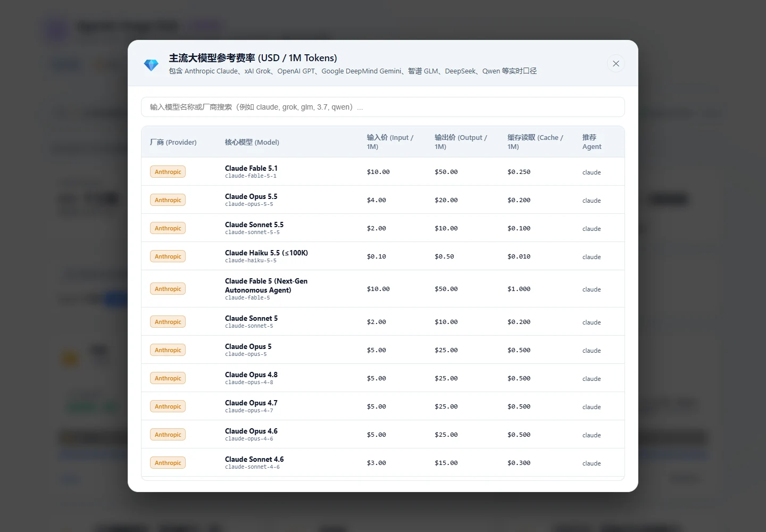This screenshot has height=532, width=766.
Task: Click claude-haiku-5-5 model identifier
Action: click(251, 261)
